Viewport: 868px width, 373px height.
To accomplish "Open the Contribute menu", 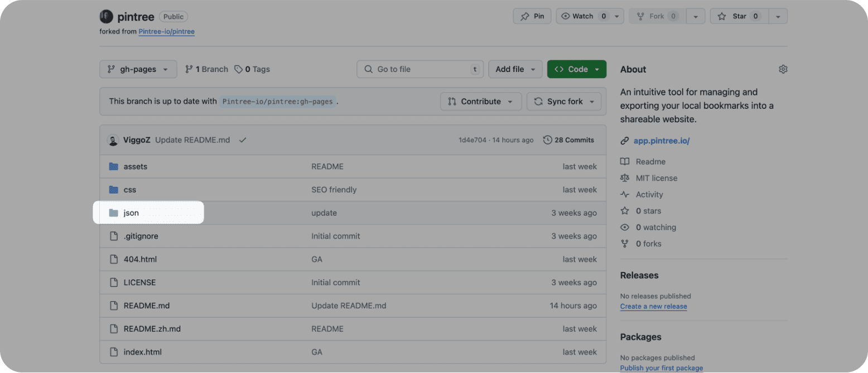I will pos(481,101).
